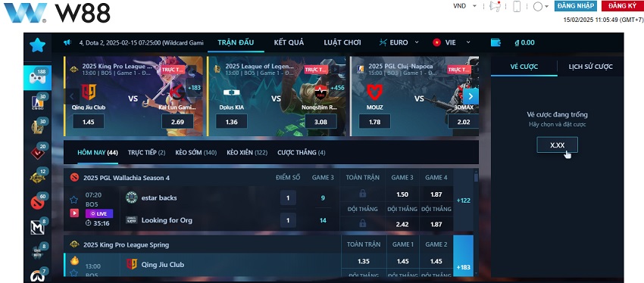Select KÈO XIÊN (122) filter tab
The width and height of the screenshot is (644, 283).
[x=247, y=153]
